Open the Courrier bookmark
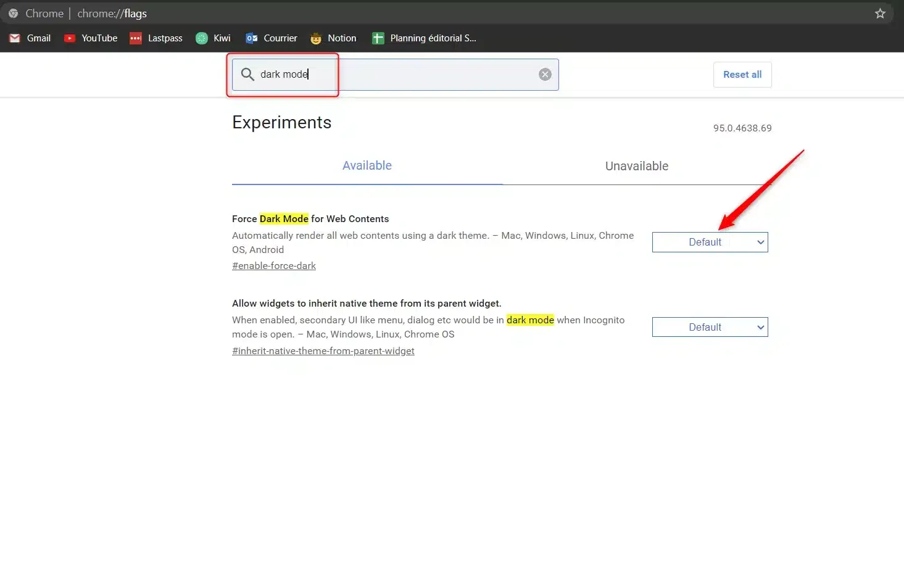 click(272, 38)
